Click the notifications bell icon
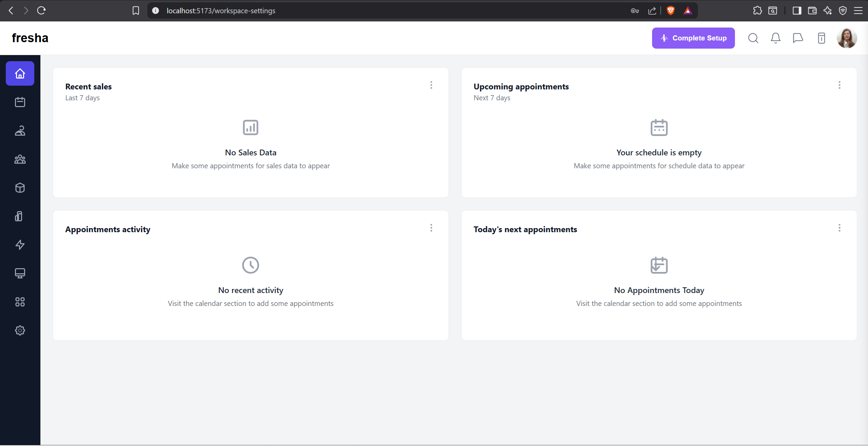This screenshot has height=446, width=868. coord(775,38)
